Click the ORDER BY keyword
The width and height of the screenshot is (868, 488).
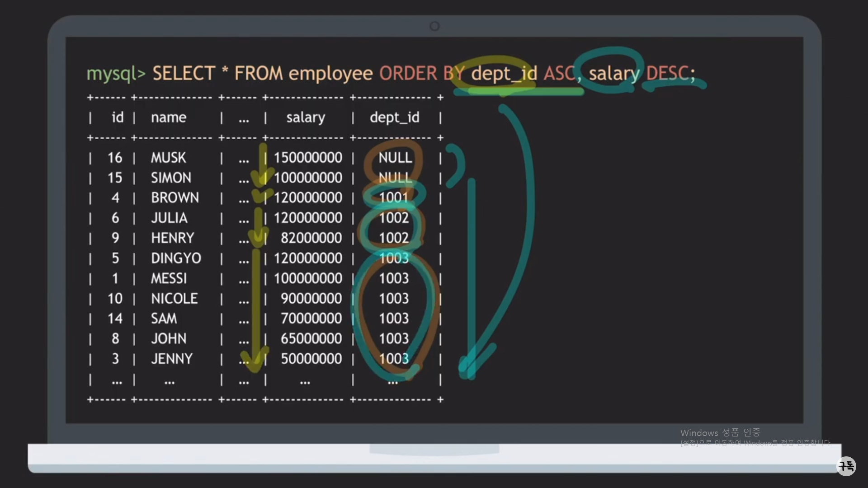click(421, 73)
